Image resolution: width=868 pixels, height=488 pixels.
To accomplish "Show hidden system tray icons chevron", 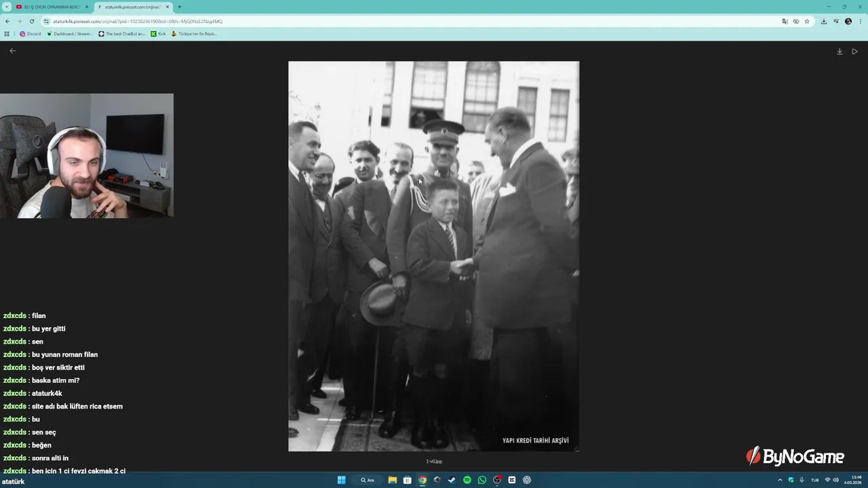I will [x=780, y=480].
